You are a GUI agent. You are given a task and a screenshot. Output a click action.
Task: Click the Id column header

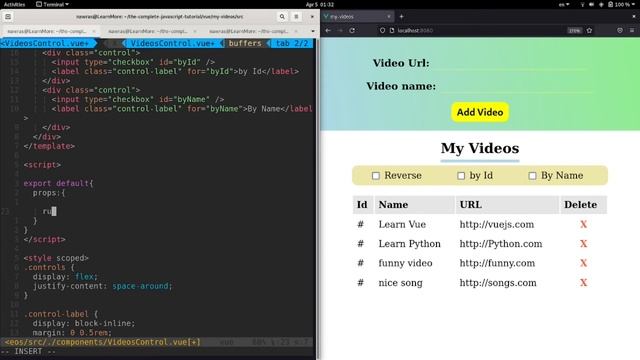pyautogui.click(x=363, y=205)
